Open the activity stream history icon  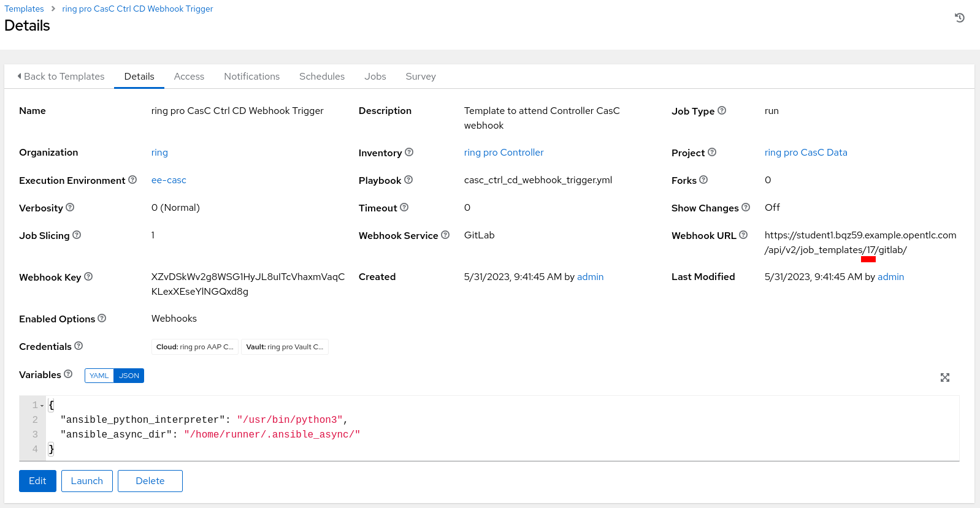pos(960,18)
